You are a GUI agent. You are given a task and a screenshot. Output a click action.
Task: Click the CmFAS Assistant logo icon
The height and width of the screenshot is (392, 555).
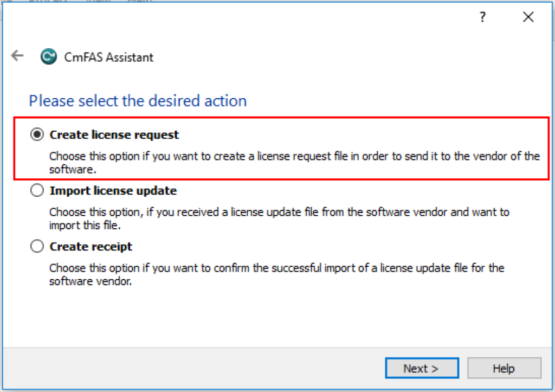click(x=49, y=56)
